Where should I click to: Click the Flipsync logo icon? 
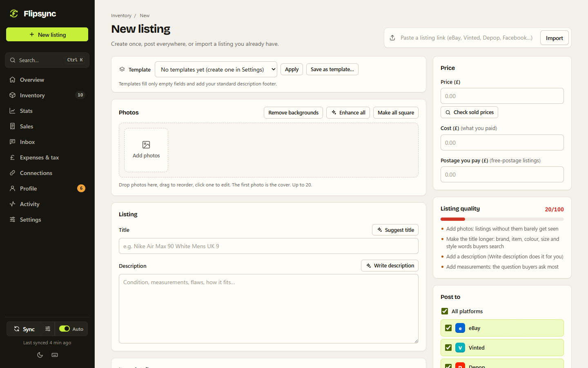tap(14, 13)
